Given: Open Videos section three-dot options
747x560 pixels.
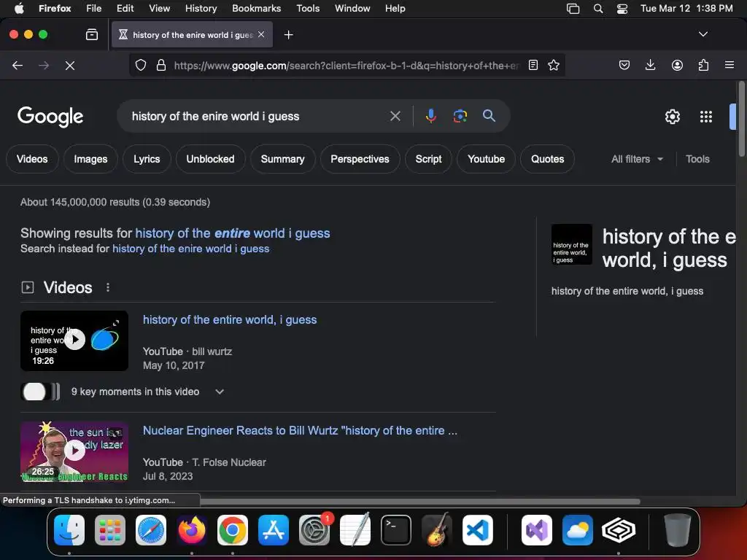Looking at the screenshot, I should click(108, 287).
